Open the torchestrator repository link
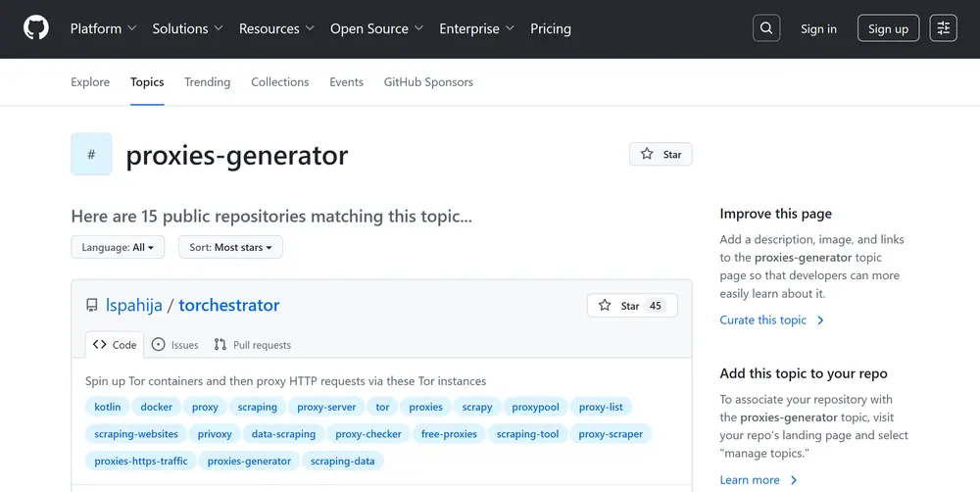The image size is (980, 492). coord(228,305)
